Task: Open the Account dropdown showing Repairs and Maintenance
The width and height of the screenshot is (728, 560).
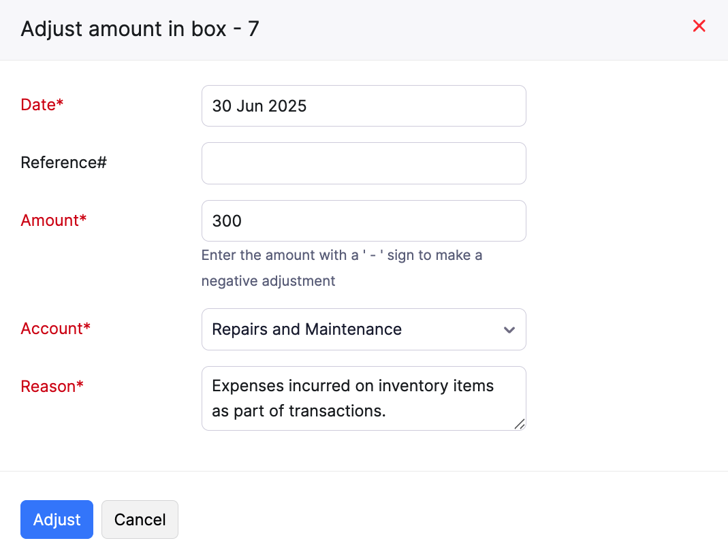Action: (x=354, y=330)
